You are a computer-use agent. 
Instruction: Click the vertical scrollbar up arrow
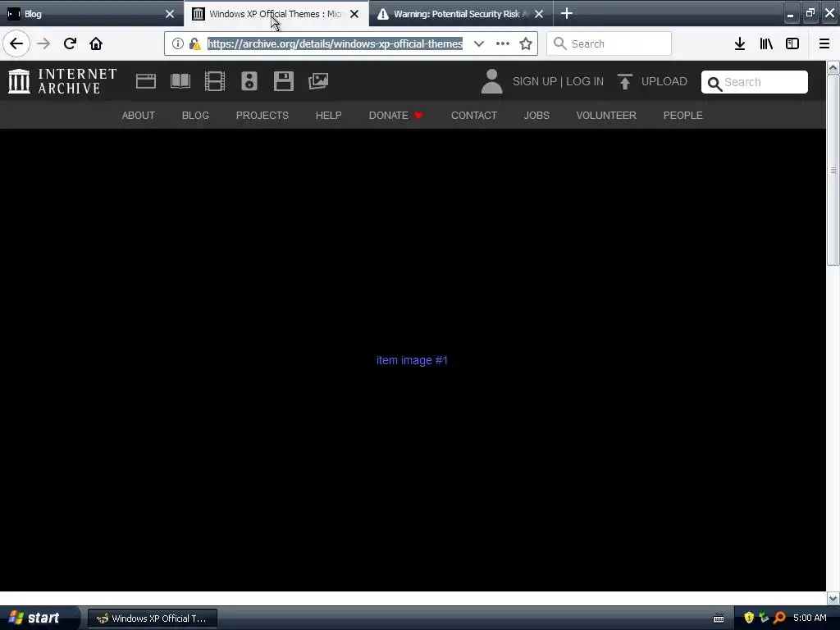click(833, 67)
